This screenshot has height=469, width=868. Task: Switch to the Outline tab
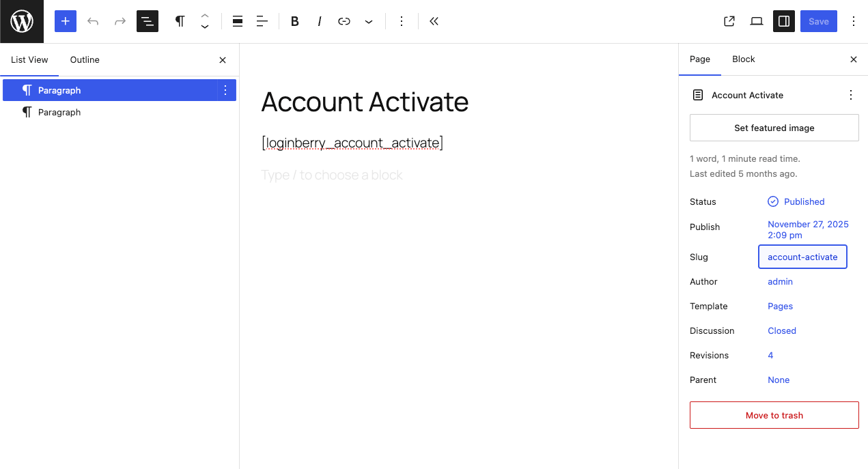[85, 60]
